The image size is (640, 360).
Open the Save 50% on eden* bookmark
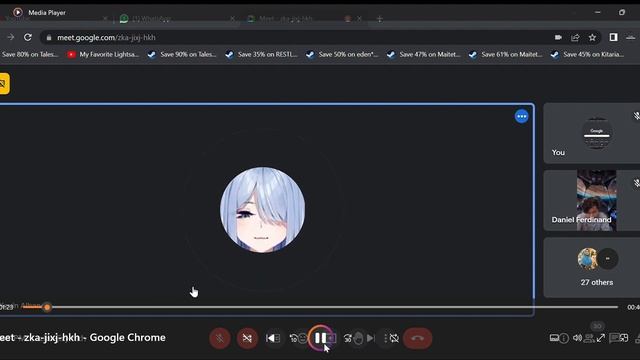click(342, 54)
